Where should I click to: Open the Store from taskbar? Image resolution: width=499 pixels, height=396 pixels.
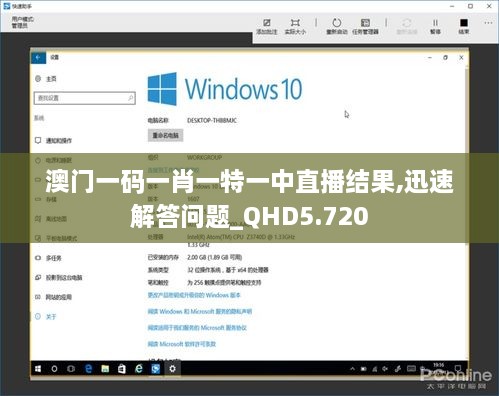[122, 369]
